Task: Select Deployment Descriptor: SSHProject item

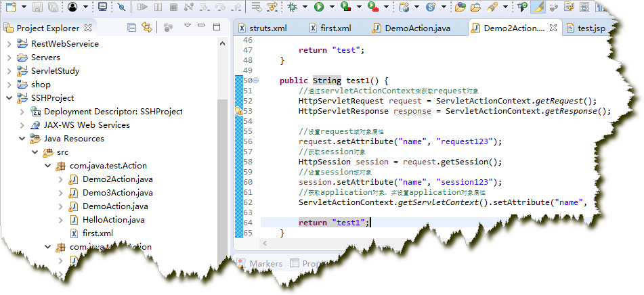Action: (113, 112)
